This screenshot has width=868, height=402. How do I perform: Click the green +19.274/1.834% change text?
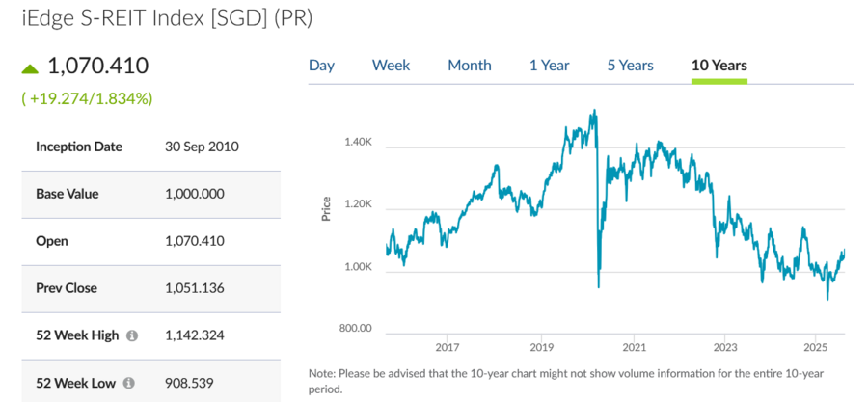click(87, 98)
